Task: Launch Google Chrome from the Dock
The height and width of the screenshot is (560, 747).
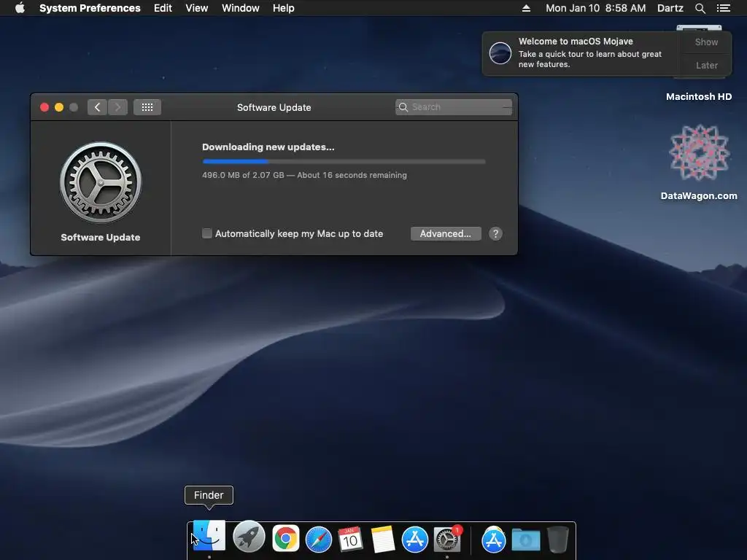Action: [x=286, y=538]
